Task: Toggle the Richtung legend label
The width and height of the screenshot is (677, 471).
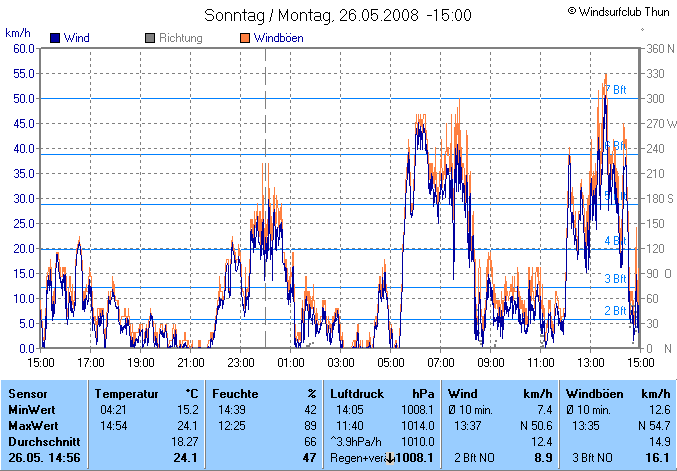Action: [180, 38]
